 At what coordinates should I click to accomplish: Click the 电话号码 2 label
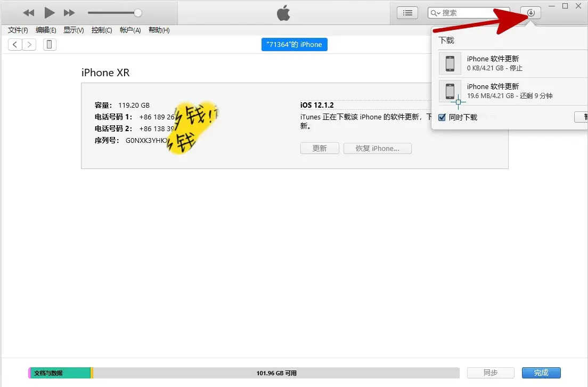coord(113,129)
